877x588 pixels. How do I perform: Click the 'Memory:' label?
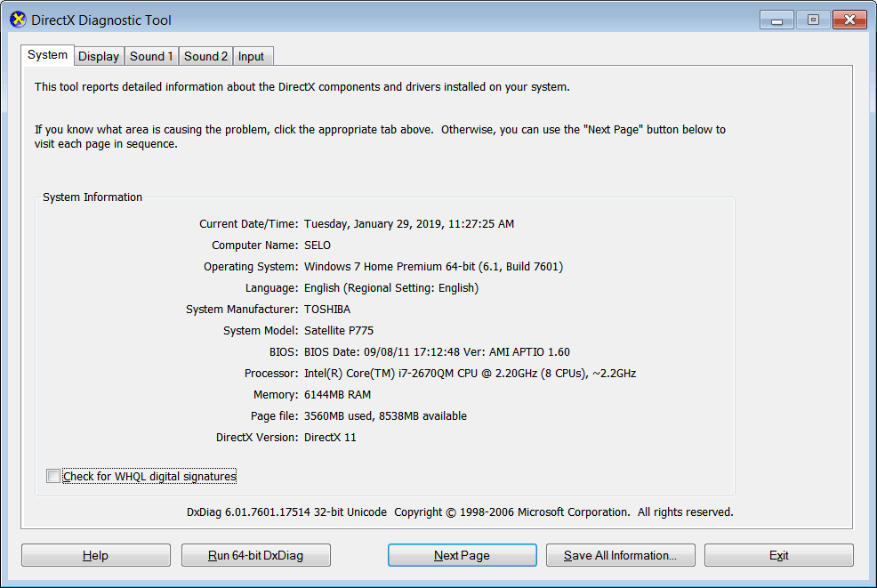click(x=276, y=394)
